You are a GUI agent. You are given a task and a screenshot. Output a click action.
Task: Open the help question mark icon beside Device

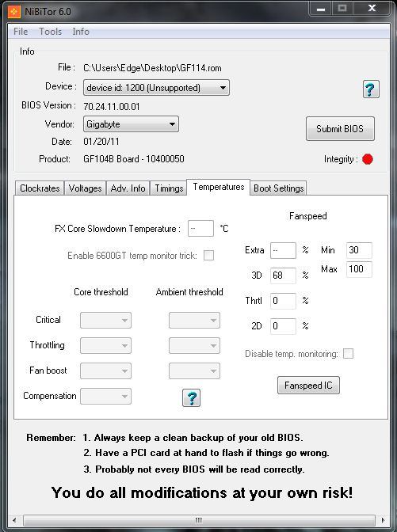(x=371, y=89)
